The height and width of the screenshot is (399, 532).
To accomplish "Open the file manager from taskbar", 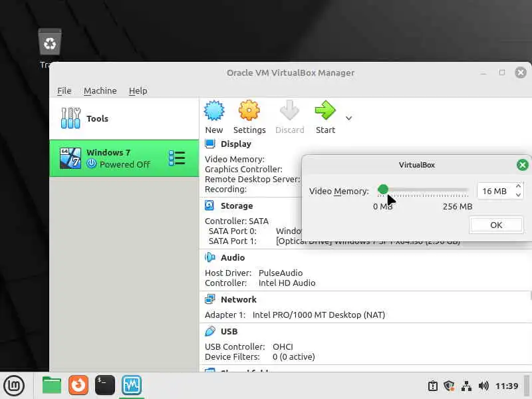I will pos(52,386).
